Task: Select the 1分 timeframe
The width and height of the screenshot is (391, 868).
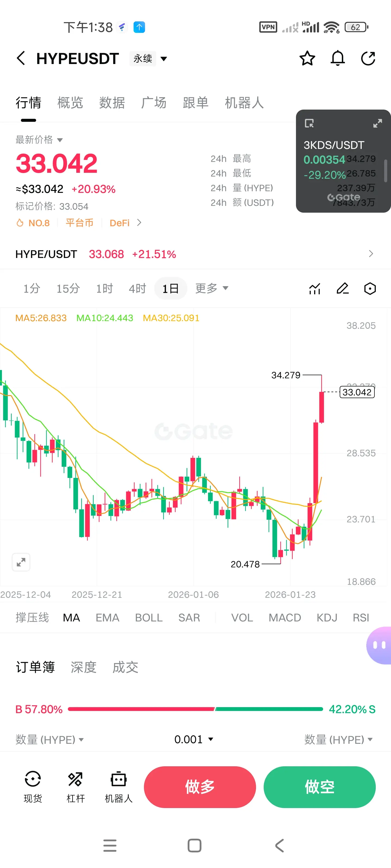Action: 32,288
